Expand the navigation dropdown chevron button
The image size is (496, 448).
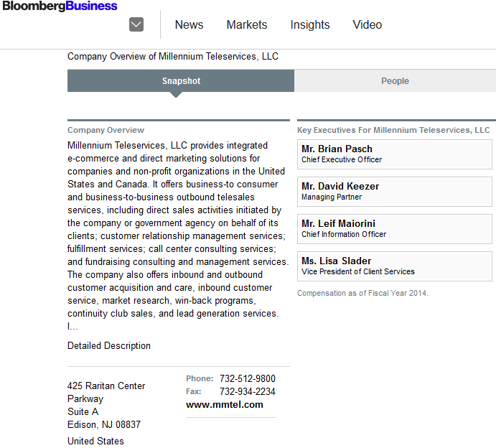pos(136,24)
